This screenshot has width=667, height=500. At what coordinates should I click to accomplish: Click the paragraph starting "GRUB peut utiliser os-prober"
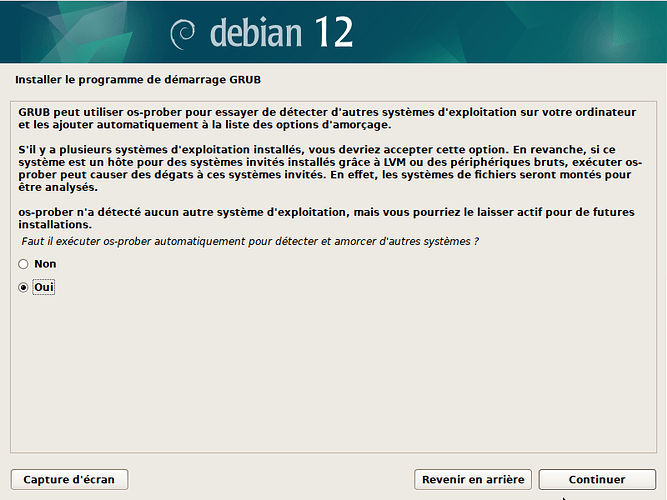pyautogui.click(x=327, y=118)
